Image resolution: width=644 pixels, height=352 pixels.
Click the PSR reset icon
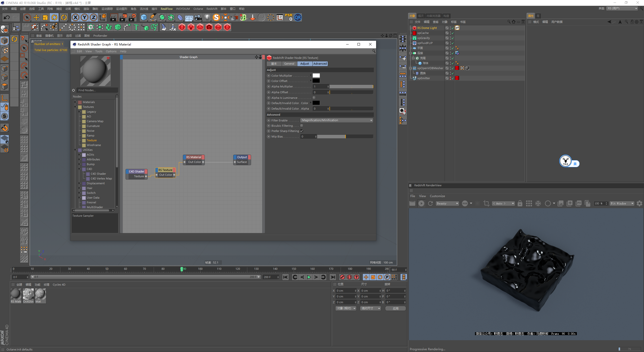coord(289,17)
